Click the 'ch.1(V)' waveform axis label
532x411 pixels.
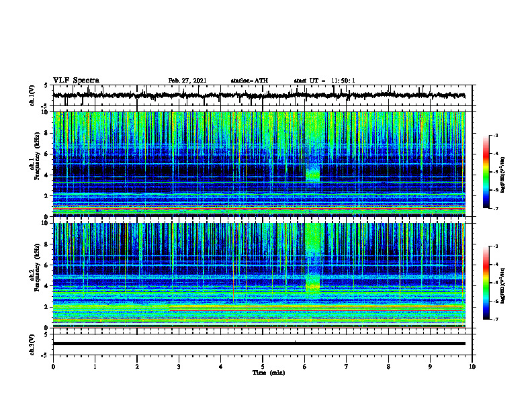pos(32,95)
